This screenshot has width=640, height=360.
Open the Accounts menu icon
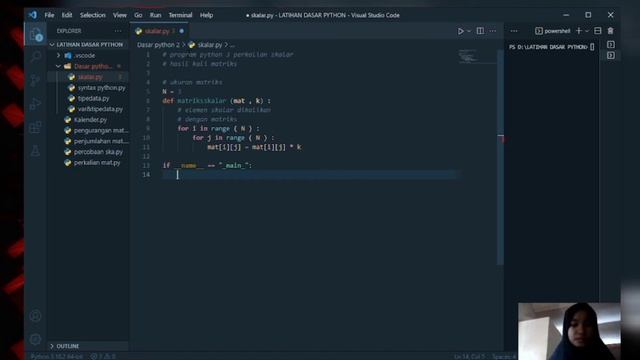(x=36, y=316)
